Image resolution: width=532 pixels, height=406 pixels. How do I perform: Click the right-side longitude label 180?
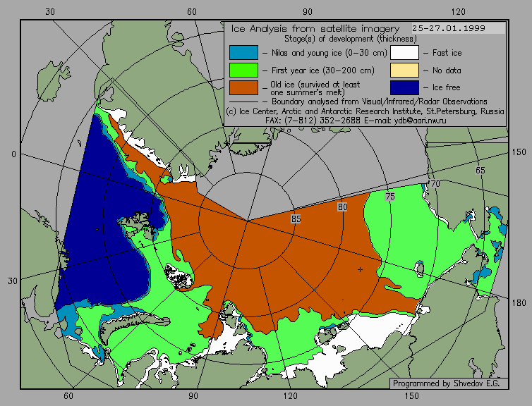click(x=519, y=302)
